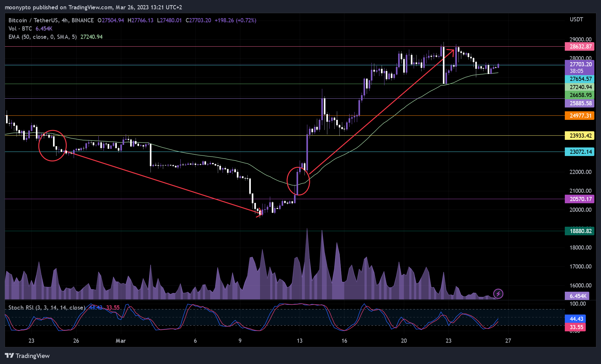Click the +198.26 (+0.72%) change value
The width and height of the screenshot is (601, 364).
pyautogui.click(x=236, y=20)
